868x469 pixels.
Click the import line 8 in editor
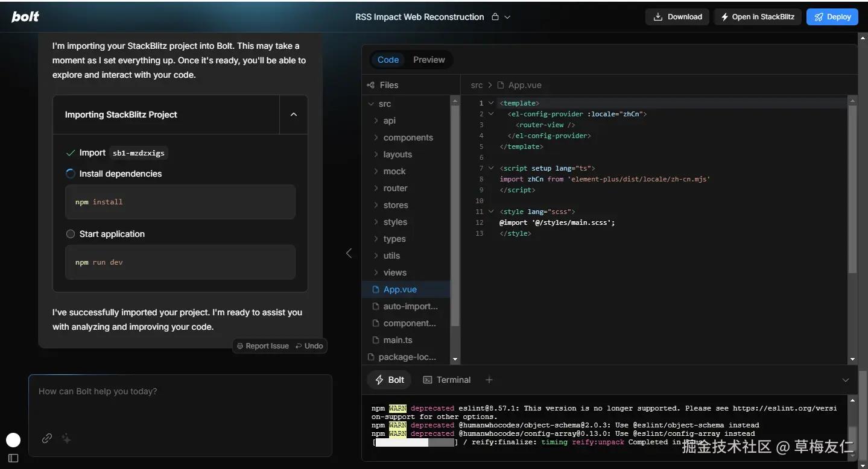(x=605, y=179)
